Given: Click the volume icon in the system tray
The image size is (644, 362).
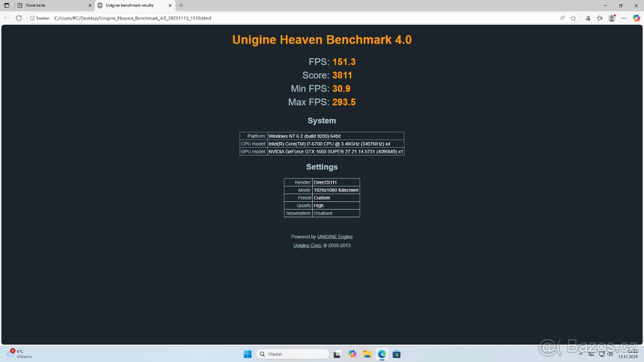Looking at the screenshot, I should 610,354.
